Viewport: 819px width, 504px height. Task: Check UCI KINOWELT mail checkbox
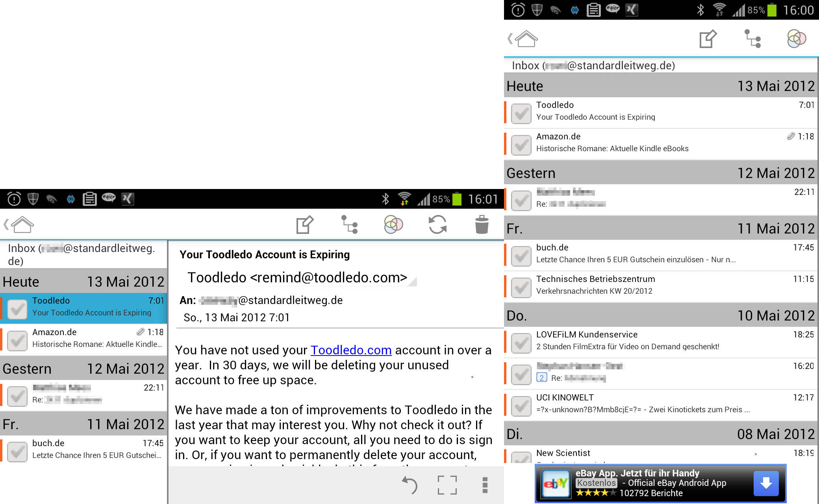[521, 406]
